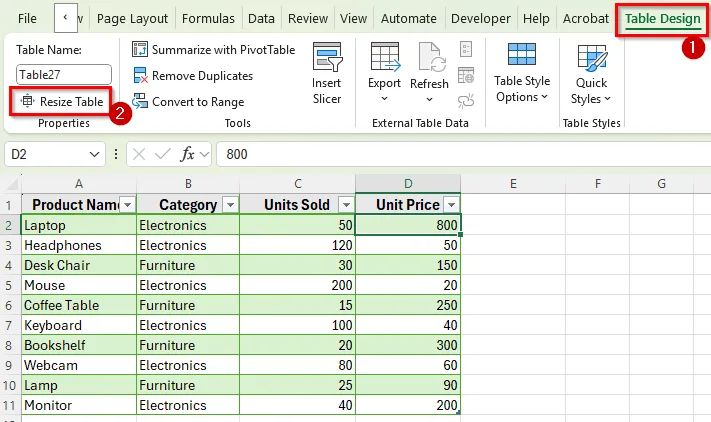711x422 pixels.
Task: Select the Units Sold cell 120
Action: click(297, 245)
